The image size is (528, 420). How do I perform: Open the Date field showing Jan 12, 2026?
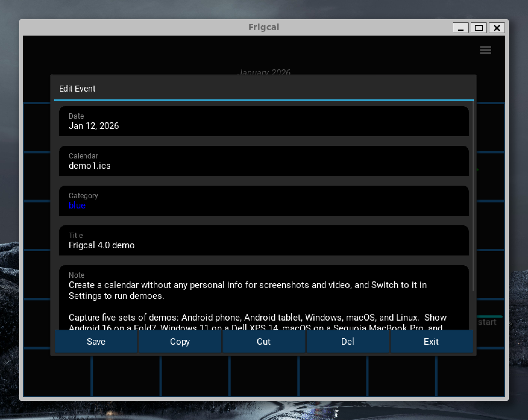[264, 121]
